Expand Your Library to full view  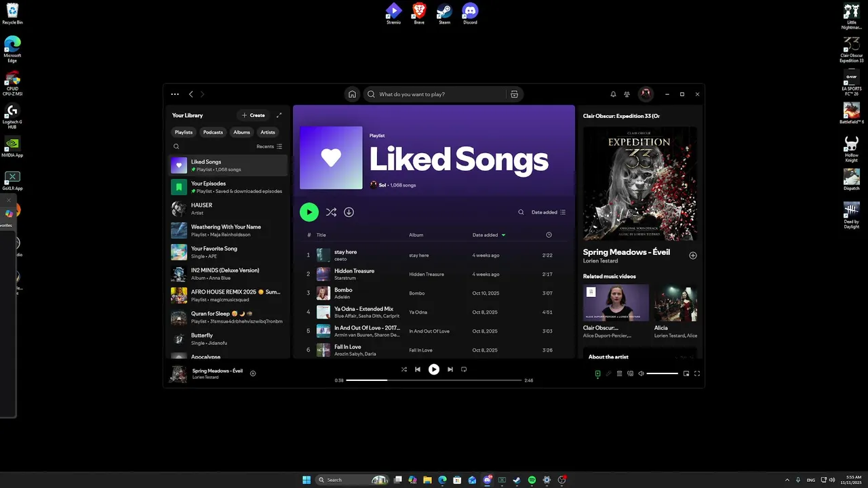click(279, 115)
